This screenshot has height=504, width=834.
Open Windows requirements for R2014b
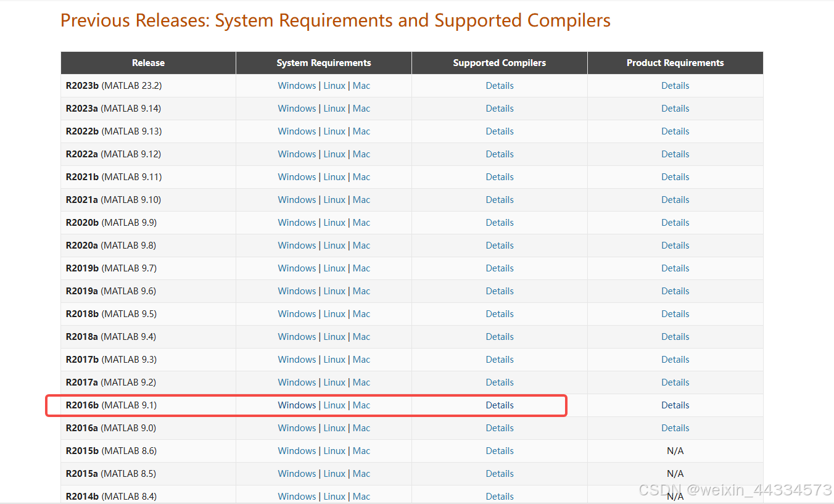(x=297, y=497)
